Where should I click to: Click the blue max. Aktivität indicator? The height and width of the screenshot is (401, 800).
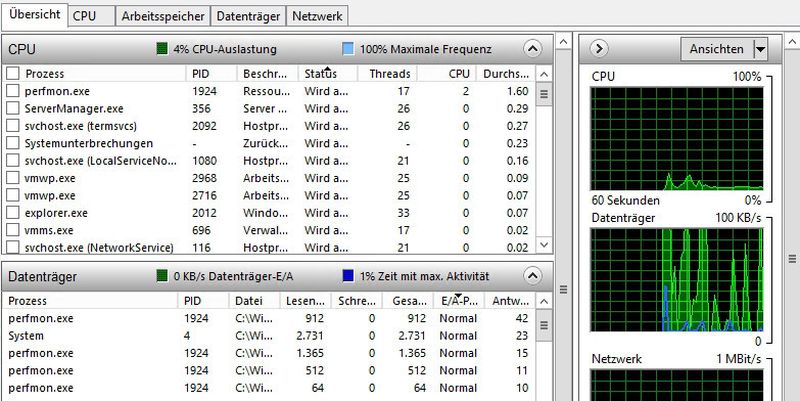tap(348, 276)
